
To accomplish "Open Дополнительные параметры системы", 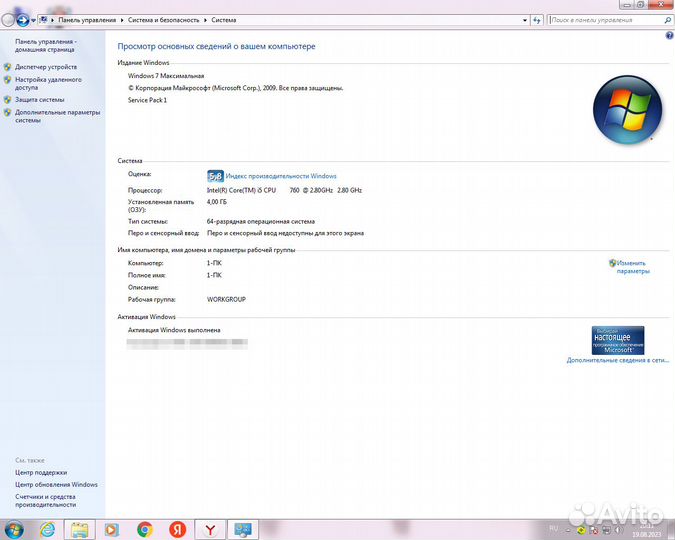I will click(x=58, y=116).
